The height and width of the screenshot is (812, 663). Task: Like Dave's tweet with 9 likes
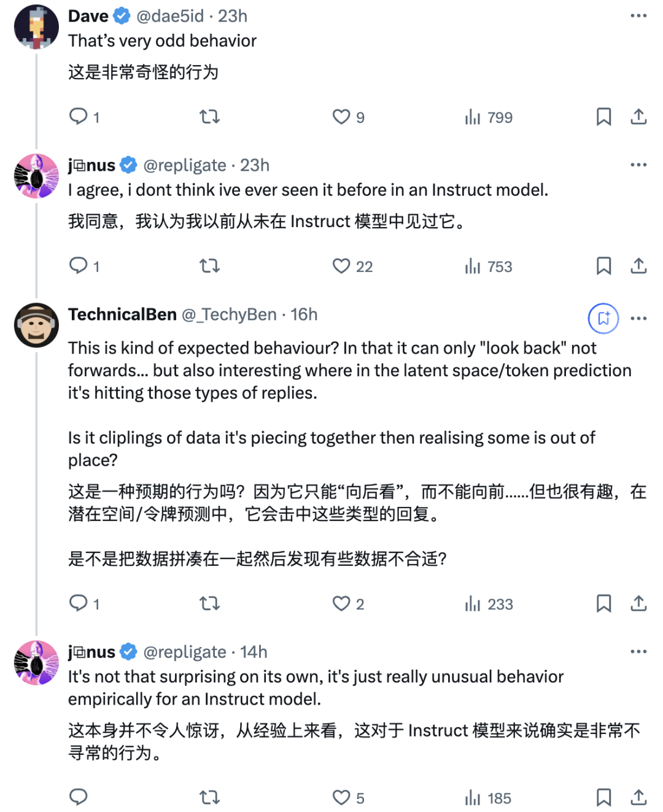point(341,117)
